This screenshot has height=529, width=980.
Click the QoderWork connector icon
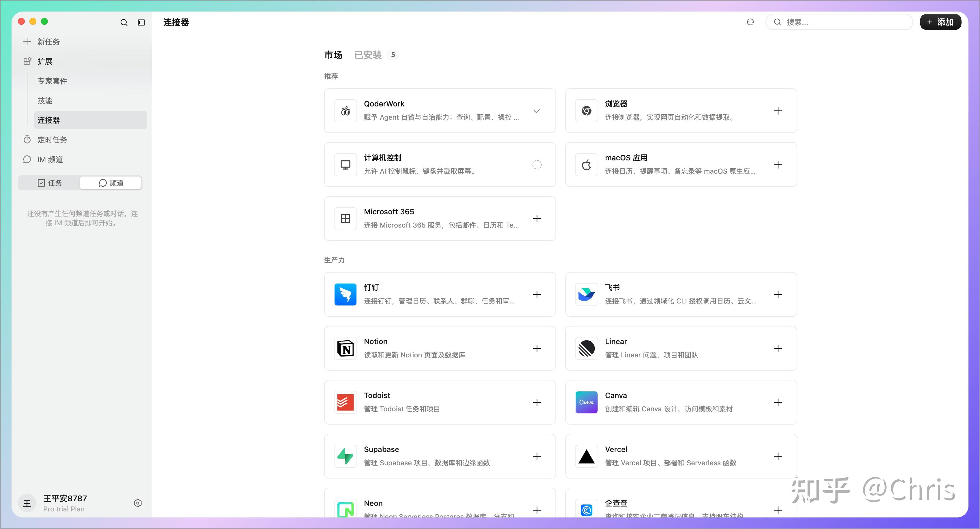pos(346,111)
